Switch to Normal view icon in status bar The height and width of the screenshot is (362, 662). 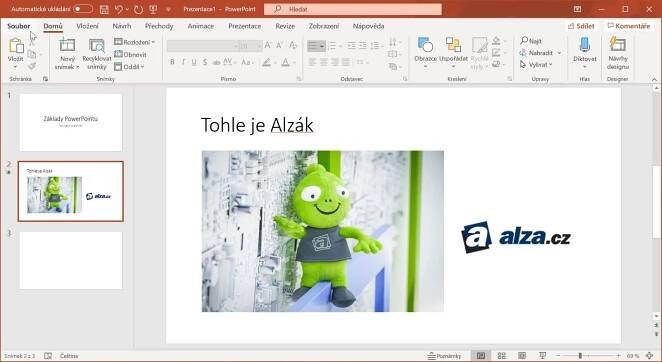point(480,356)
